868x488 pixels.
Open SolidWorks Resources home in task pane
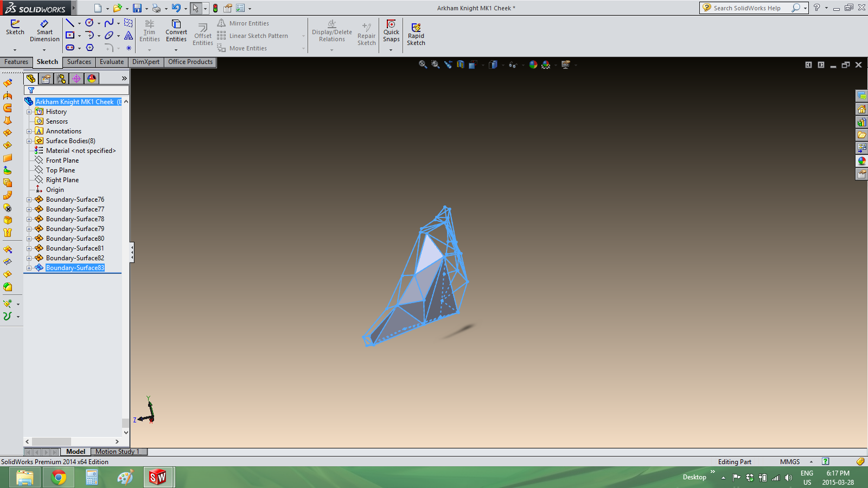[x=861, y=109]
